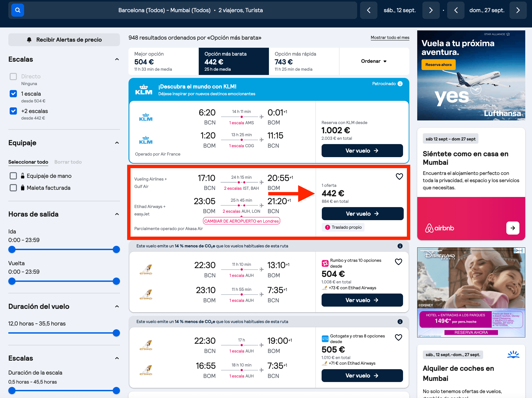Viewport: 532px width, 398px height.
Task: Collapse the lower Escalas duration section
Action: coord(117,358)
